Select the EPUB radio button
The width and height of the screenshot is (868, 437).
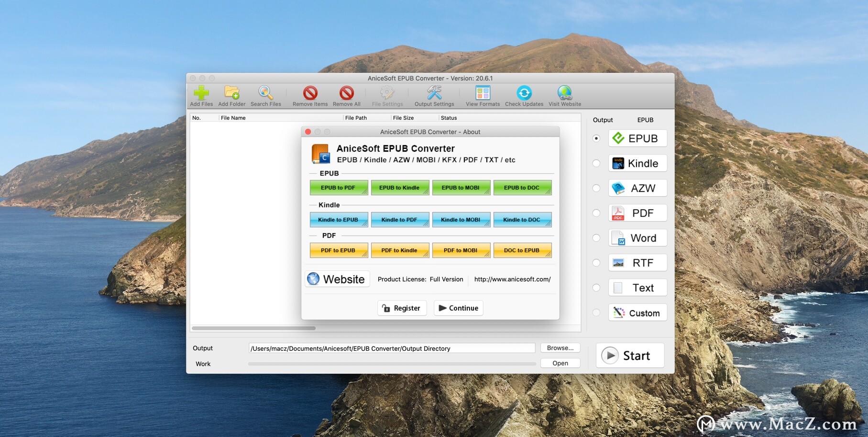[x=596, y=138]
